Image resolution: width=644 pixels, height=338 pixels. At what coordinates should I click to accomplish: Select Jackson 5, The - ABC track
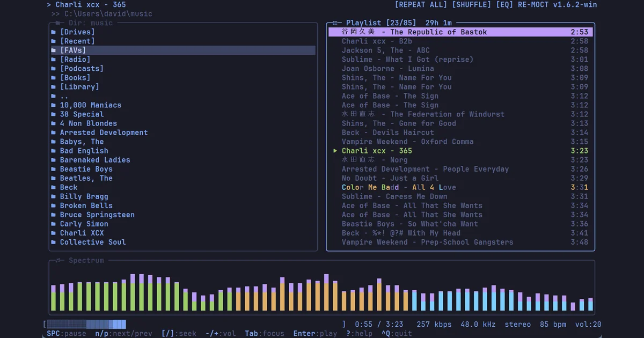pos(460,50)
